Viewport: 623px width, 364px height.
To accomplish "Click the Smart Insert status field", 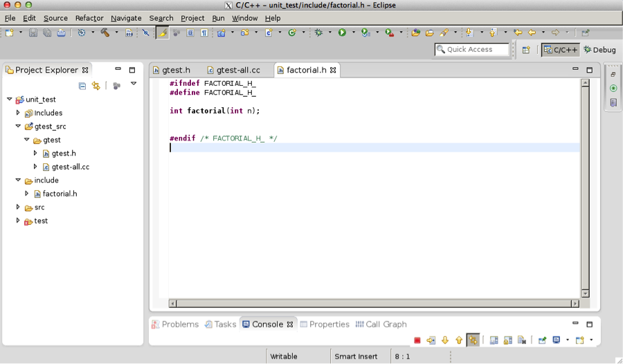I will click(356, 356).
